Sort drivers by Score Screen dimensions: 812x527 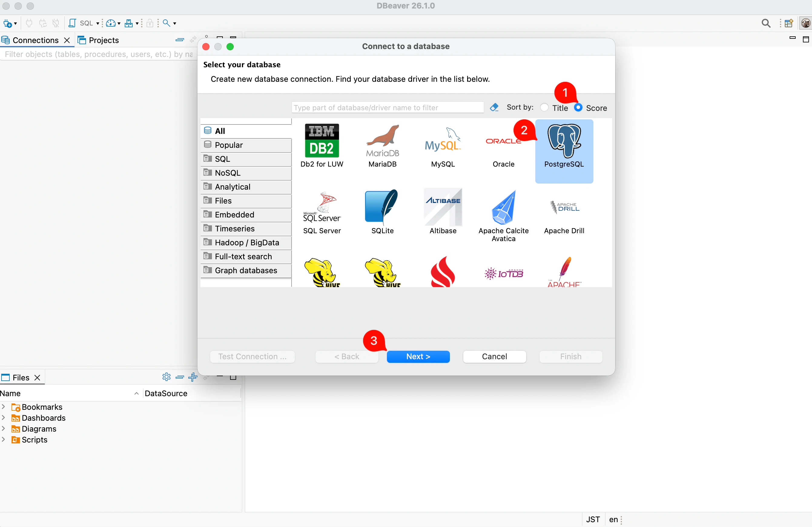pyautogui.click(x=591, y=108)
